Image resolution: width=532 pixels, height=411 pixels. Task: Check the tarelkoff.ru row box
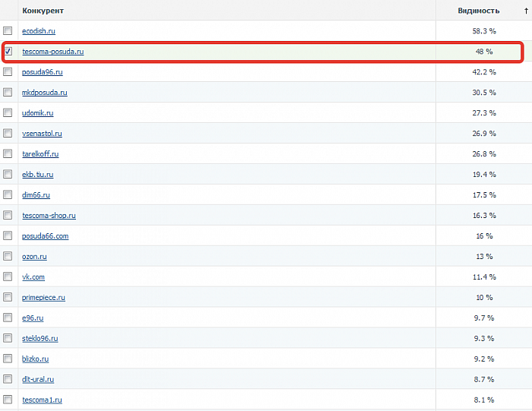(8, 153)
